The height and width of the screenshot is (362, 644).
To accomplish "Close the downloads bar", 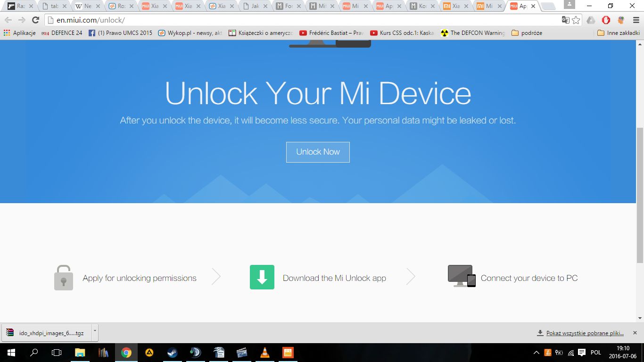I will tap(635, 333).
